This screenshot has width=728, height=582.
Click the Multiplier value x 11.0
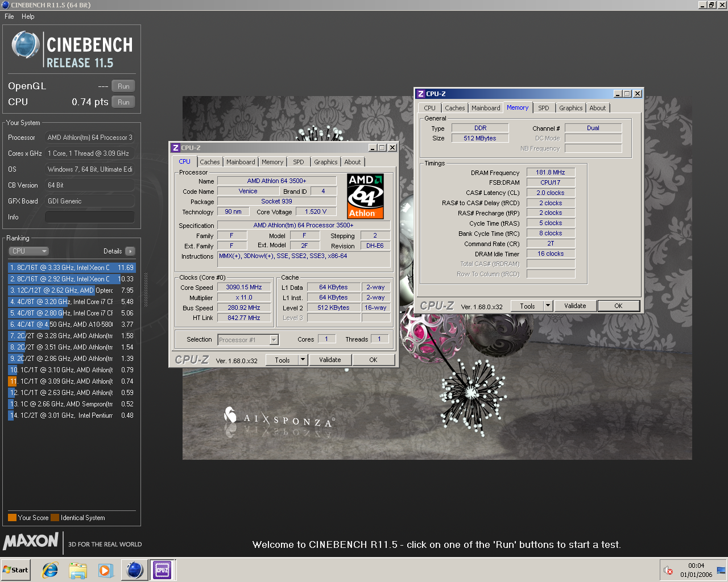(244, 298)
